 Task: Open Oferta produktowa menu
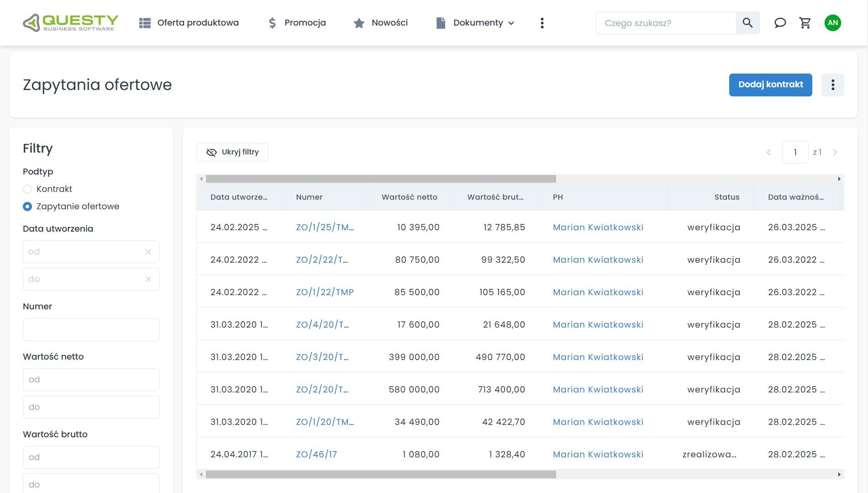pyautogui.click(x=189, y=23)
